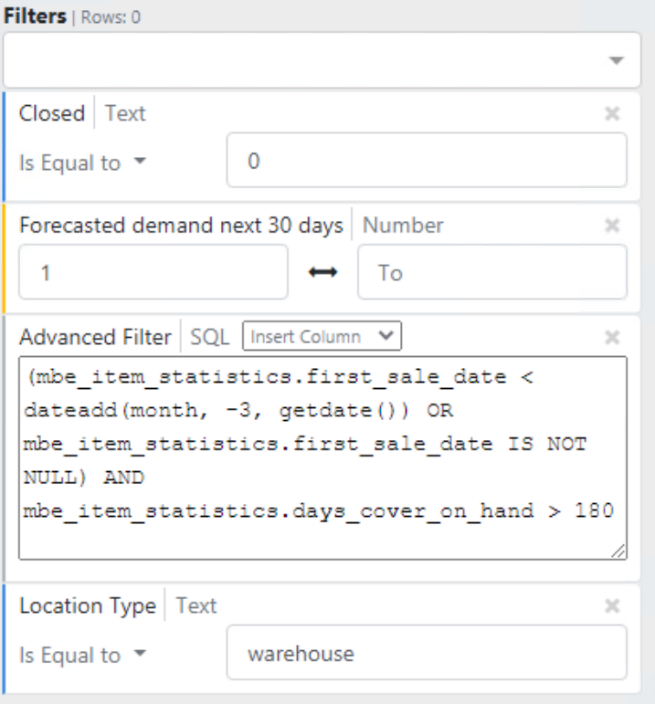Click the resize handle of the SQL textarea
Viewport: 655px width, 704px height.
pos(619,550)
